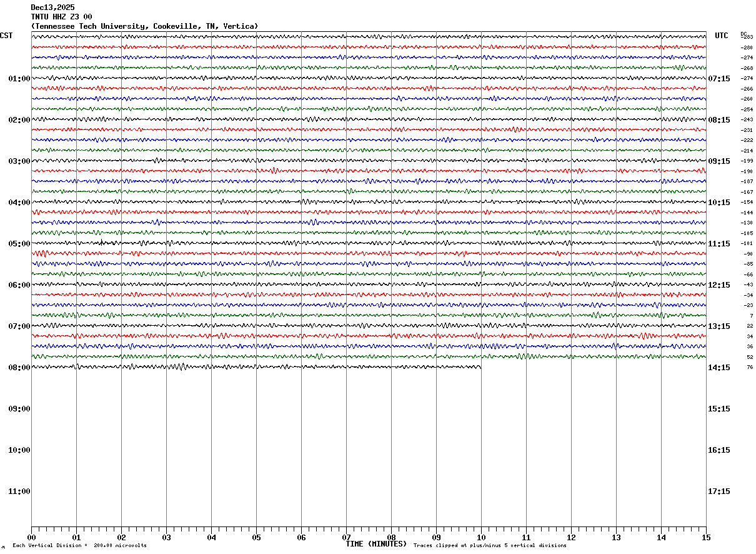The height and width of the screenshot is (554, 756).
Task: Click minute tick label "12" on time axis
Action: (x=571, y=537)
